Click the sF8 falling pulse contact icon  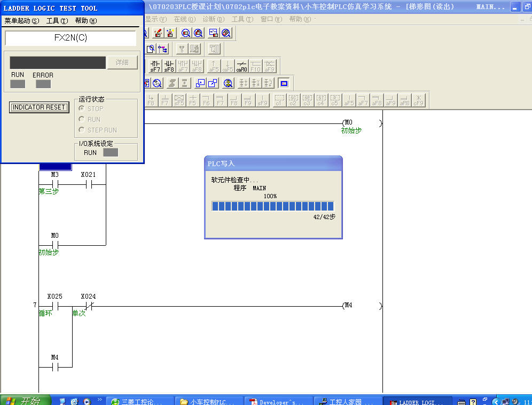[x=169, y=66]
